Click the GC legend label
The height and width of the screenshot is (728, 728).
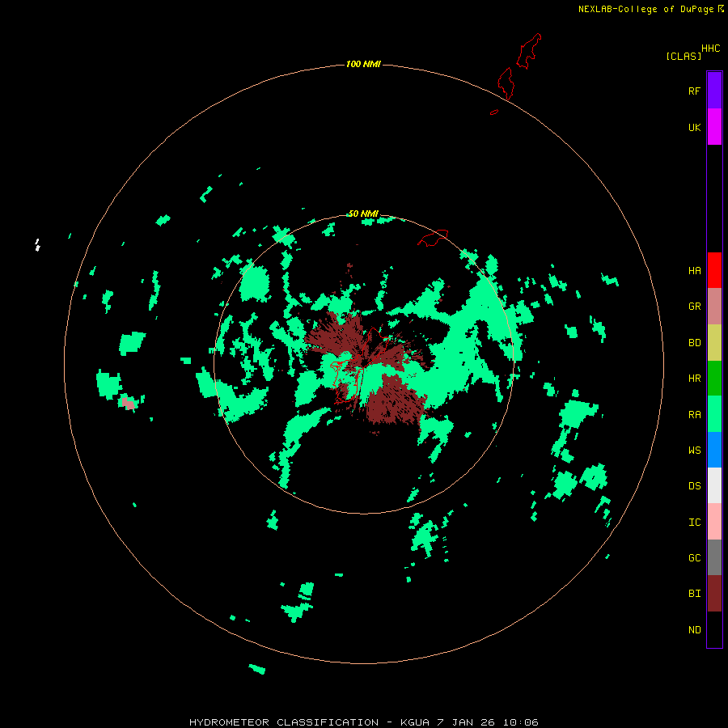tap(694, 558)
